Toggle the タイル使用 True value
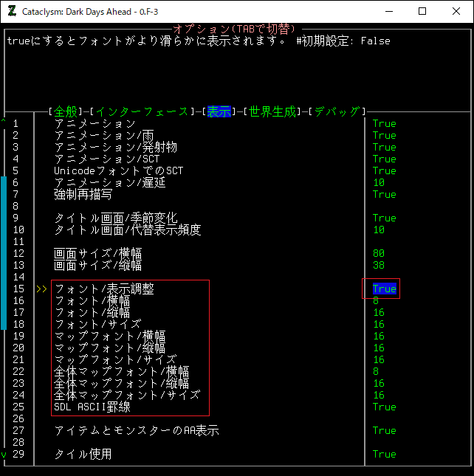Screen dimensions: 474x476 [x=384, y=455]
